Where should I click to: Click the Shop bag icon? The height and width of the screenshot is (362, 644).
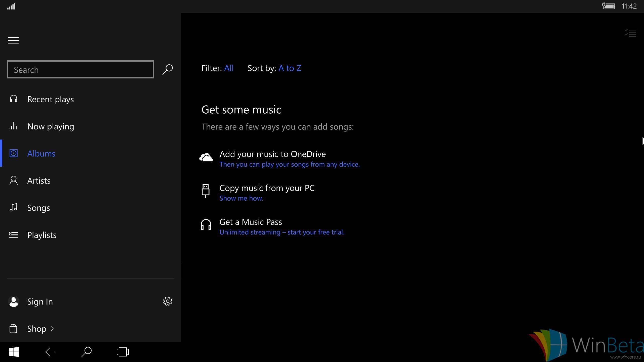(13, 329)
